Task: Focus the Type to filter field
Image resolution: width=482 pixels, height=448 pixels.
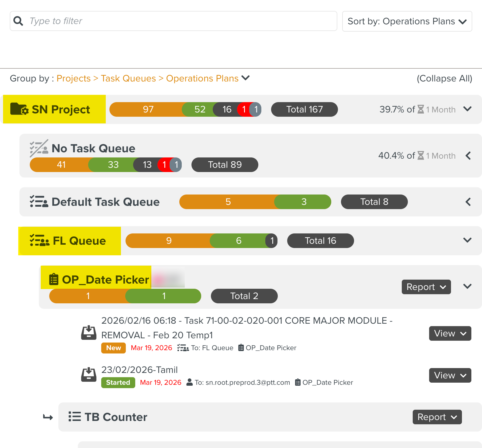Action: tap(173, 21)
